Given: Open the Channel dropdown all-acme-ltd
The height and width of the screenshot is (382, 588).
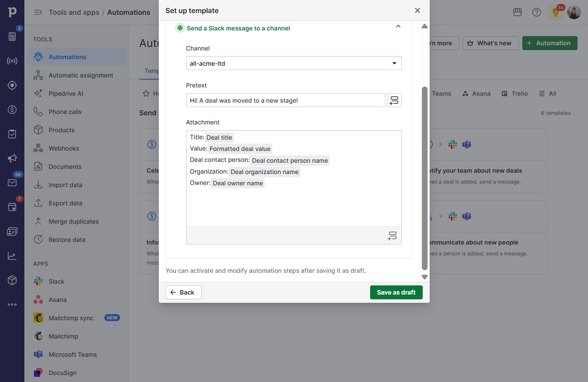Looking at the screenshot, I should pyautogui.click(x=294, y=64).
